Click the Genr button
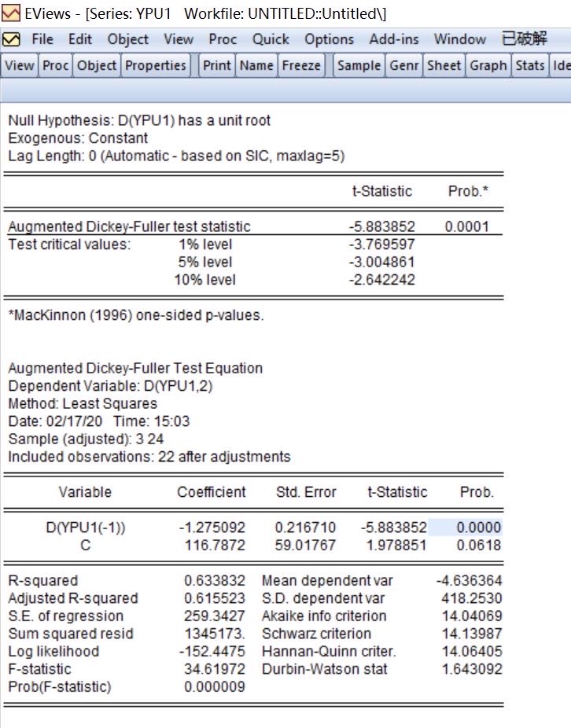 (x=404, y=65)
